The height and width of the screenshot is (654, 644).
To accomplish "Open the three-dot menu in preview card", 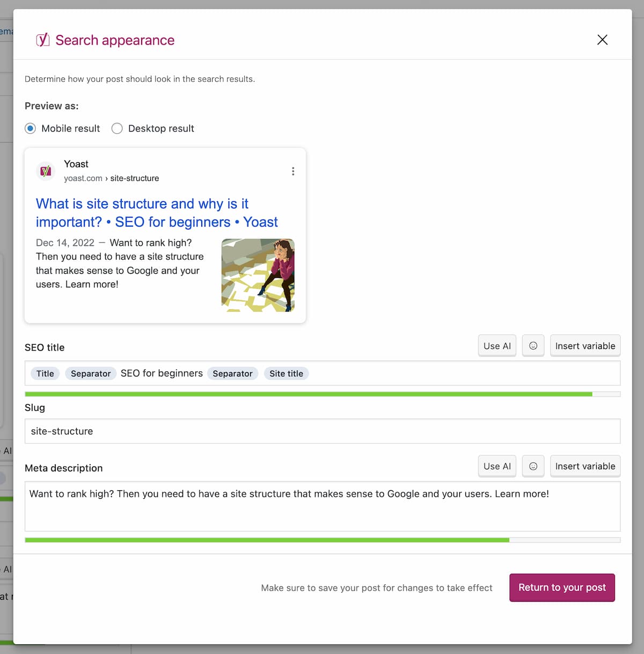I will click(x=292, y=171).
